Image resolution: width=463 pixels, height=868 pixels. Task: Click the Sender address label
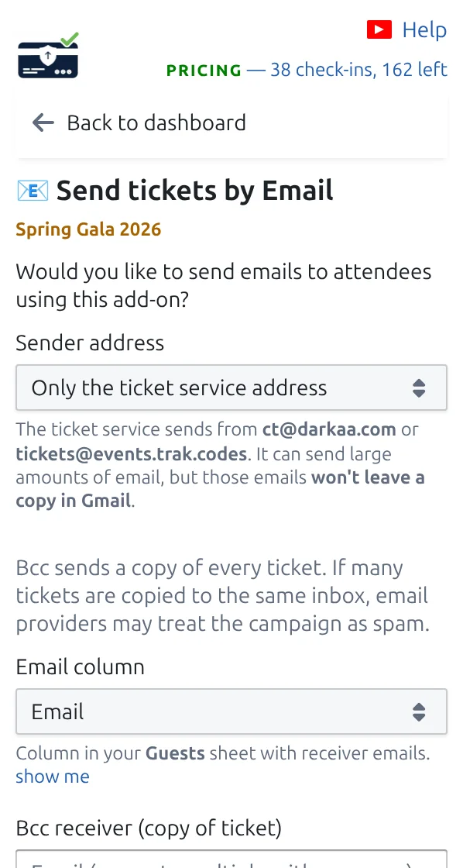pos(90,343)
